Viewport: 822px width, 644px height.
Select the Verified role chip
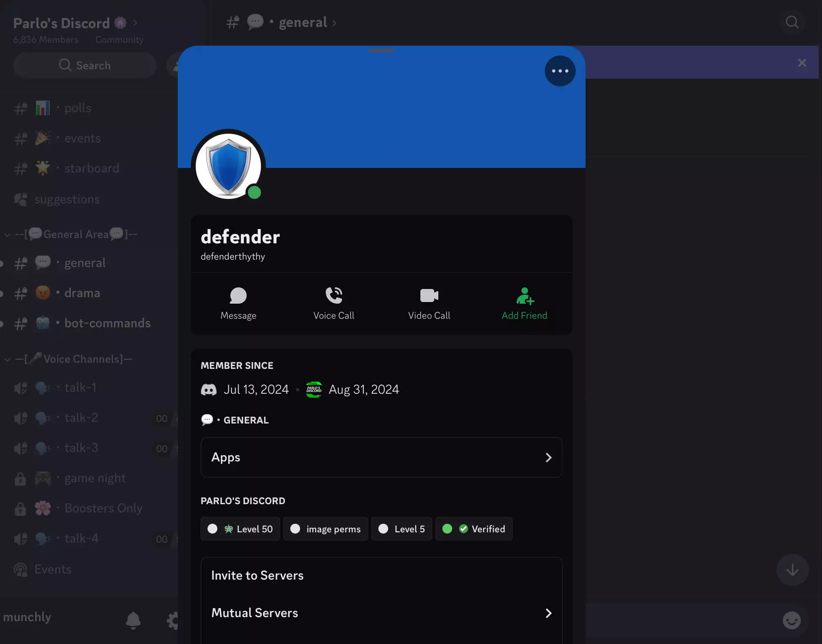pos(474,529)
